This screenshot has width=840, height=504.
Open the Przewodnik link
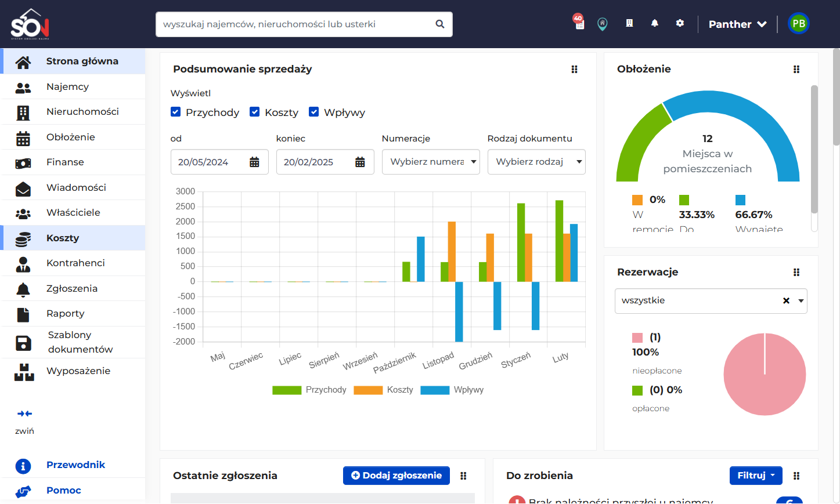[75, 465]
